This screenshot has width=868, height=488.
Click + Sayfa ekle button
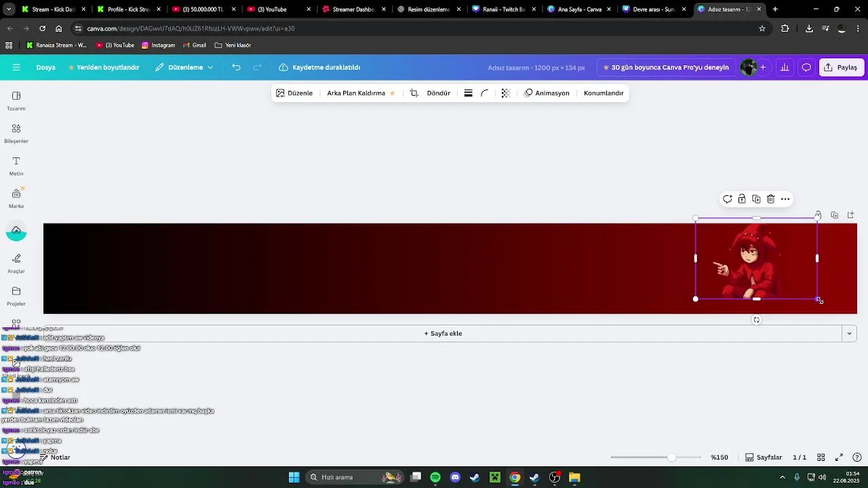point(443,333)
